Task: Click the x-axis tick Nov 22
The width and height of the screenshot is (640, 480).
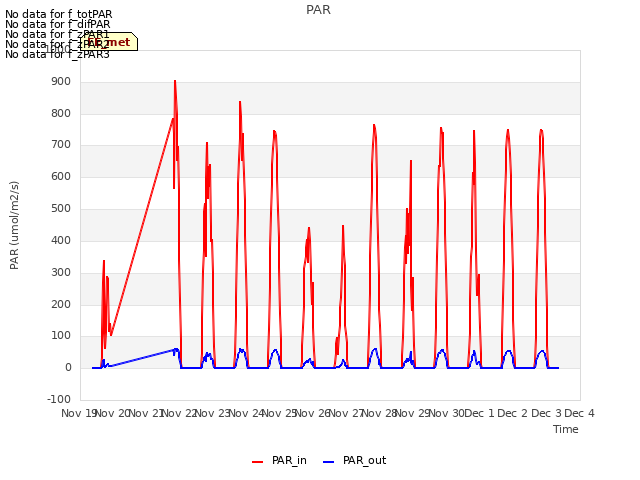Action: tap(180, 413)
